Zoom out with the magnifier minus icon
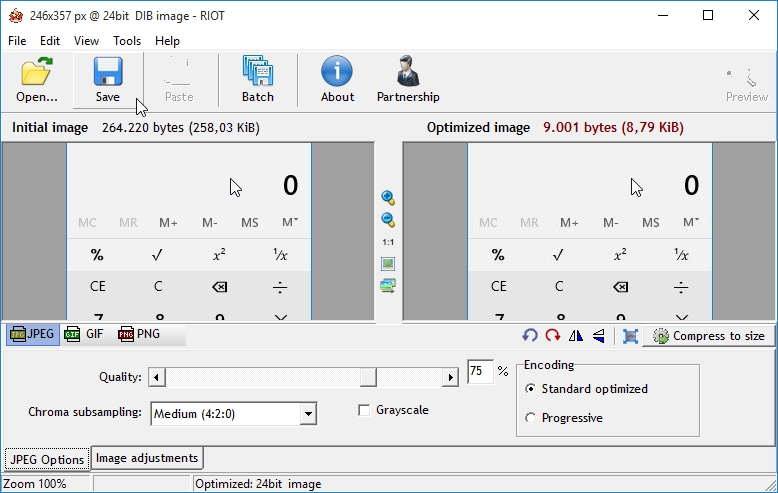This screenshot has width=778, height=493. [x=388, y=220]
